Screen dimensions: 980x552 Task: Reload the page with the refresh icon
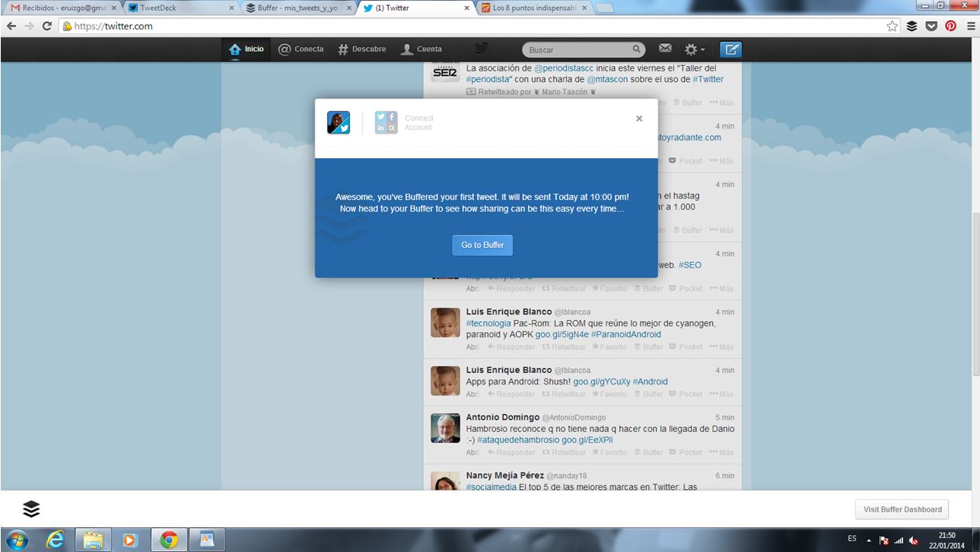click(47, 26)
